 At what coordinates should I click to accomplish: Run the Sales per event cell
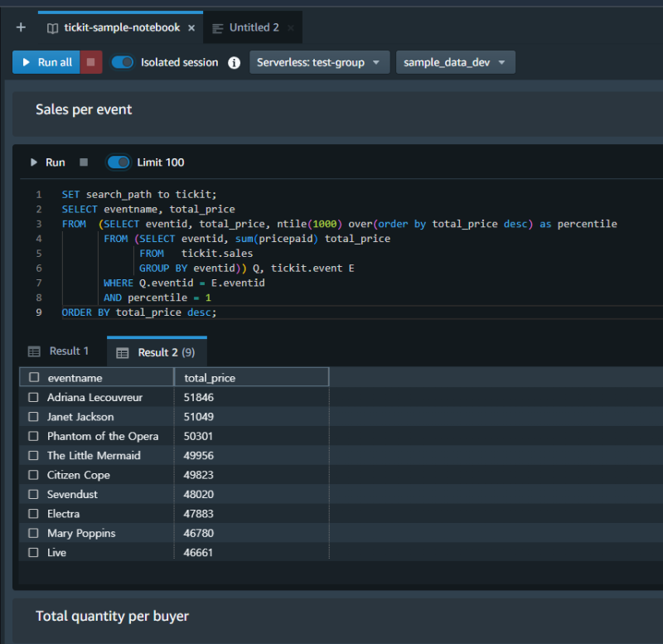[47, 162]
